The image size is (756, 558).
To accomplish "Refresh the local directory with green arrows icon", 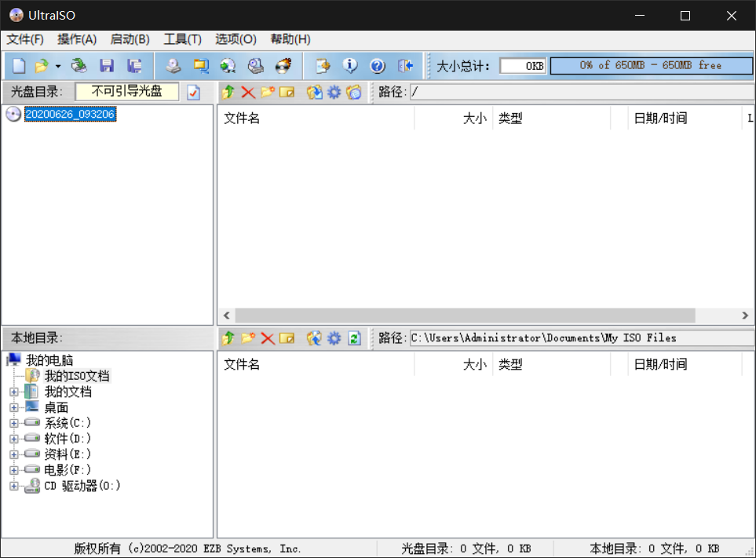I will pyautogui.click(x=354, y=338).
